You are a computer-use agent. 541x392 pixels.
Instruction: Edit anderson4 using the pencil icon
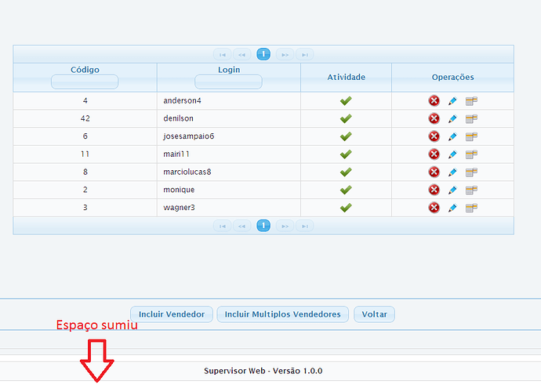pyautogui.click(x=452, y=101)
